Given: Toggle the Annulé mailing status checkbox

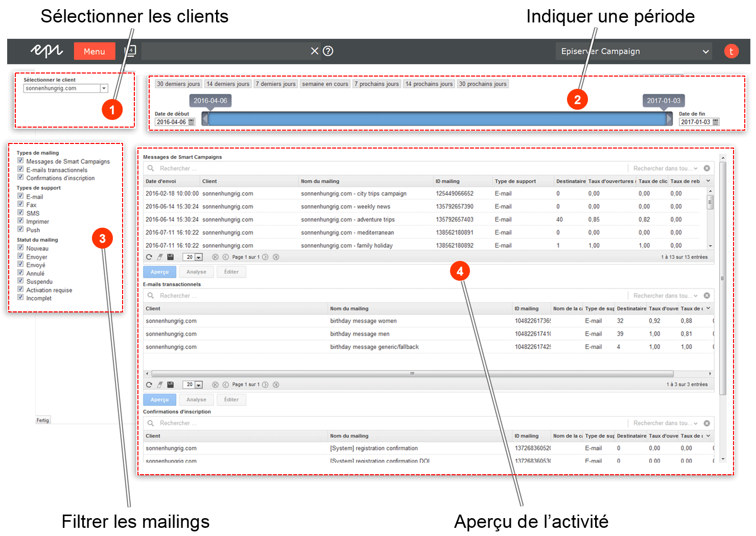Looking at the screenshot, I should tap(20, 273).
